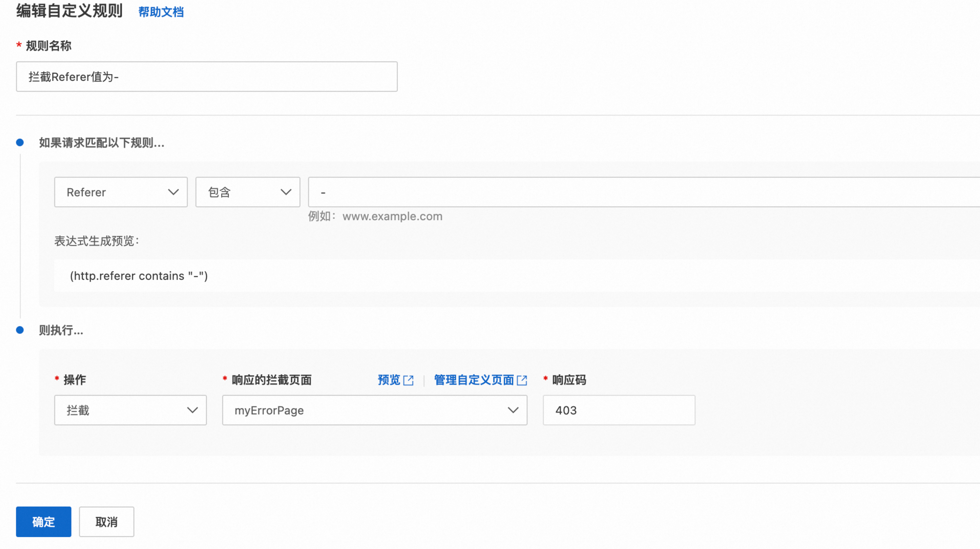Click the chevron arrow in the 拦截 dropdown
Screen dimensions: 980x549
tap(193, 410)
